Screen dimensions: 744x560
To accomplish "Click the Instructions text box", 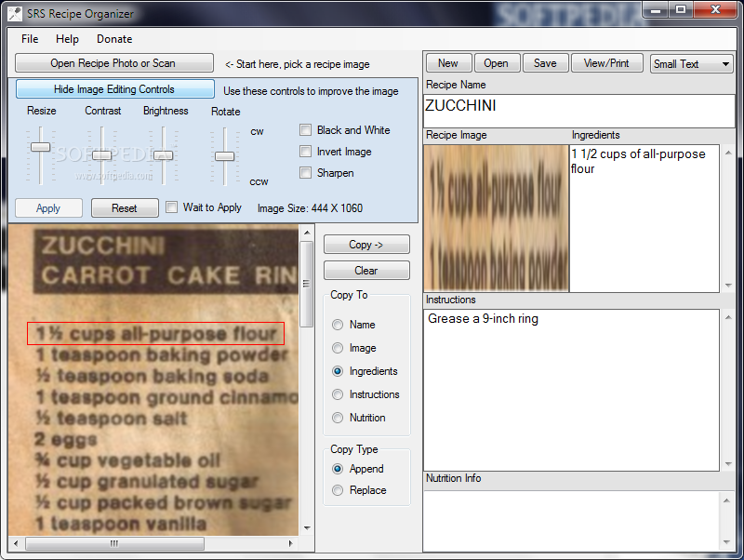I will [571, 390].
